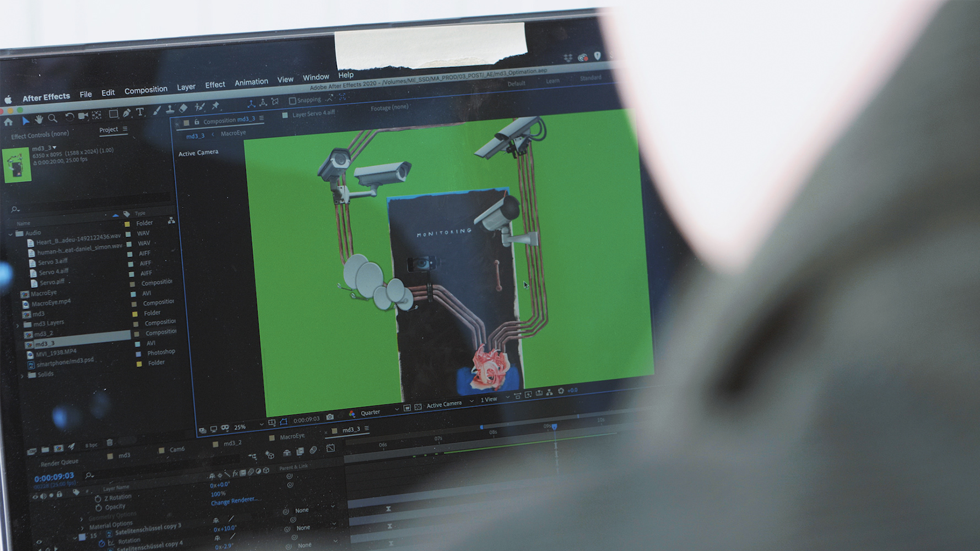This screenshot has height=551, width=980.
Task: Select the Zoom magnifier tool
Action: coord(52,118)
